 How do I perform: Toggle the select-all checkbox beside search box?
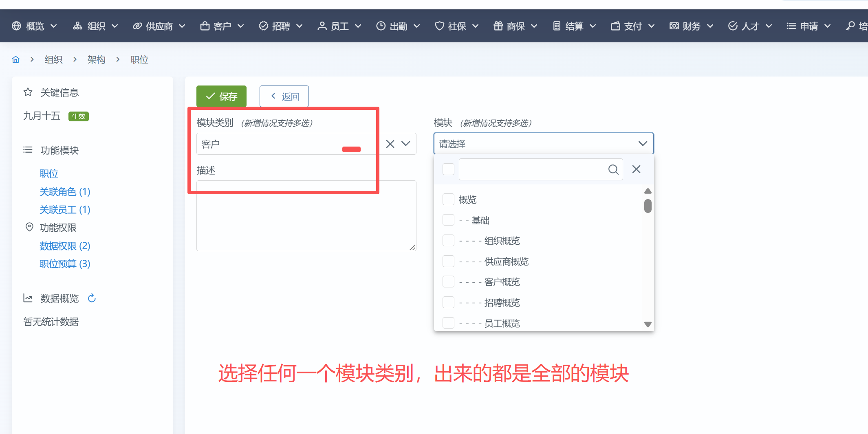tap(448, 169)
